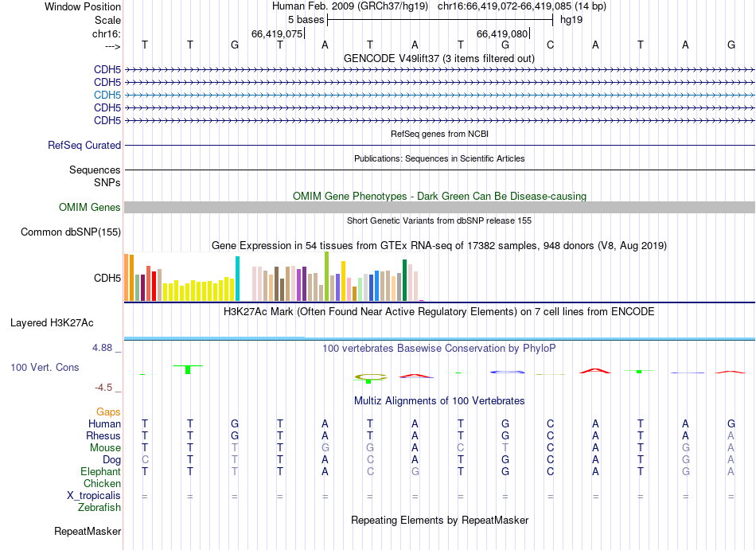Select the Chicken species row label
The image size is (756, 550).
(x=102, y=483)
